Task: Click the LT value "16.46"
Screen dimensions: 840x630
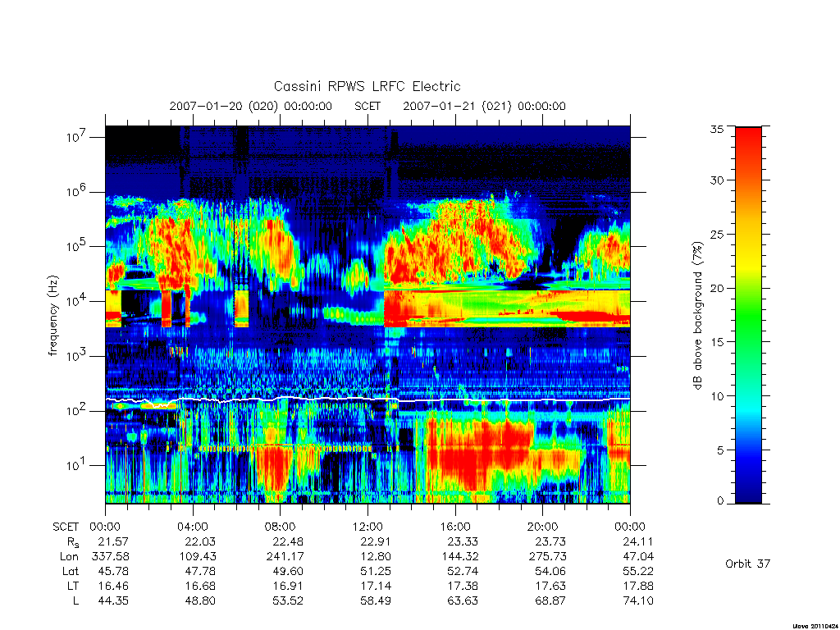Action: 113,586
